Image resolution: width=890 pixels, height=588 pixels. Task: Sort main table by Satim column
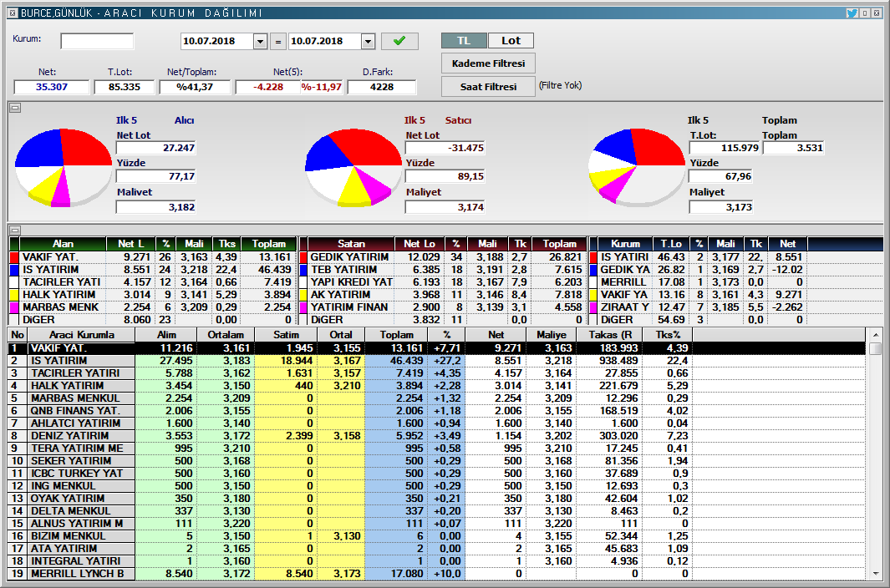point(286,335)
